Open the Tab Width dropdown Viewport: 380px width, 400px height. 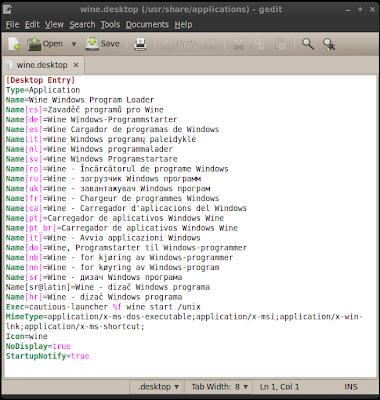(220, 387)
